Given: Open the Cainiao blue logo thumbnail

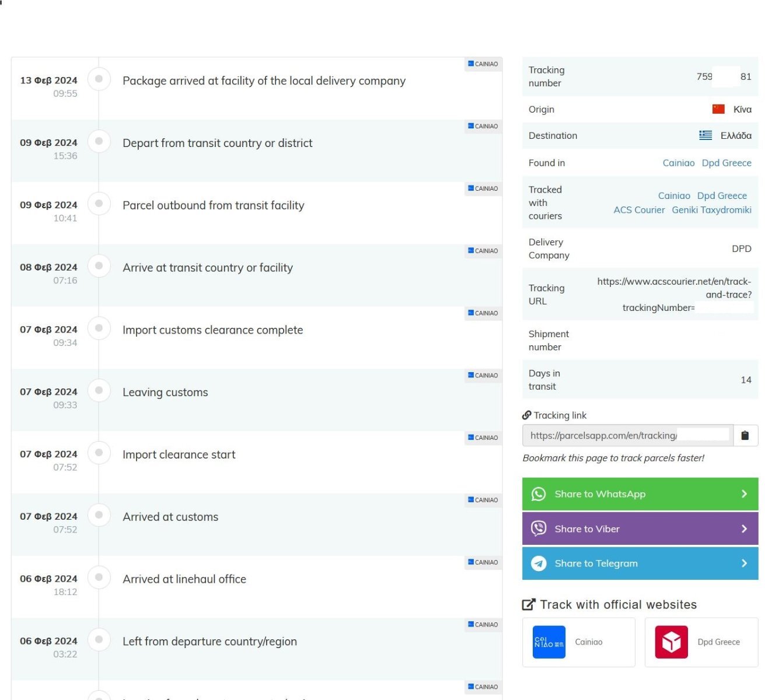Looking at the screenshot, I should [x=549, y=642].
